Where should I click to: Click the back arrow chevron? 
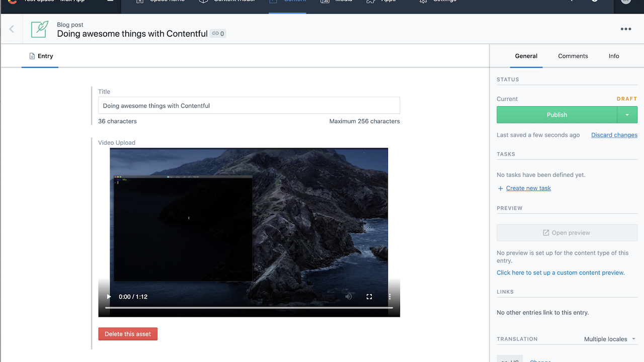(x=12, y=29)
